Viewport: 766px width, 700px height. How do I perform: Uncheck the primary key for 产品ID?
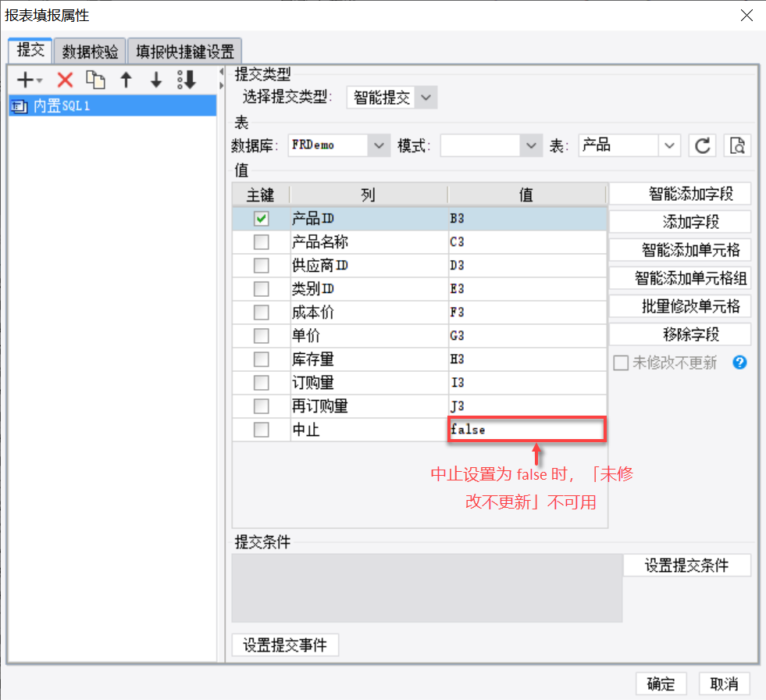click(x=262, y=219)
